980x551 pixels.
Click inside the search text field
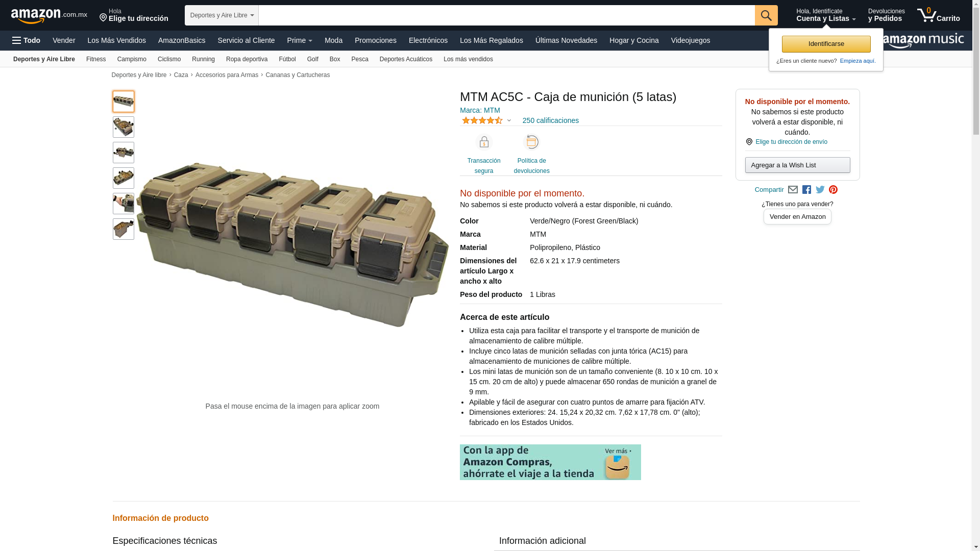pos(506,15)
